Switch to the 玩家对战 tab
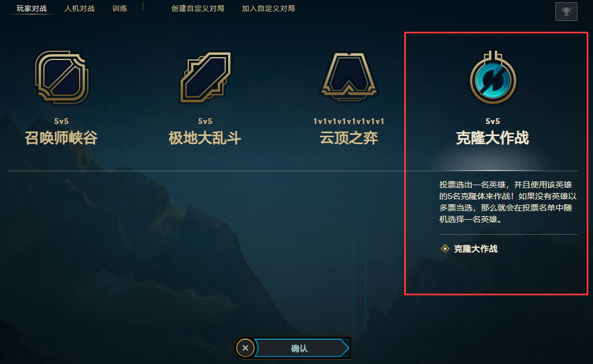 (x=31, y=8)
